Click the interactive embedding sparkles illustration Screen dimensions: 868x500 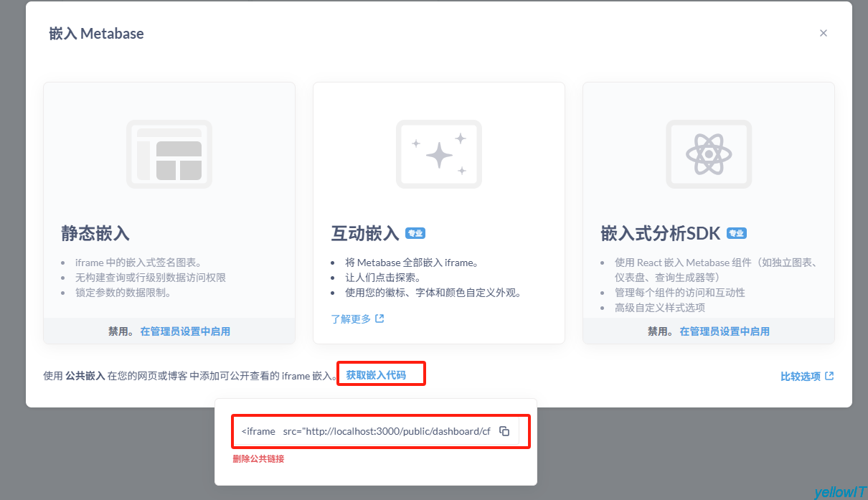point(439,154)
